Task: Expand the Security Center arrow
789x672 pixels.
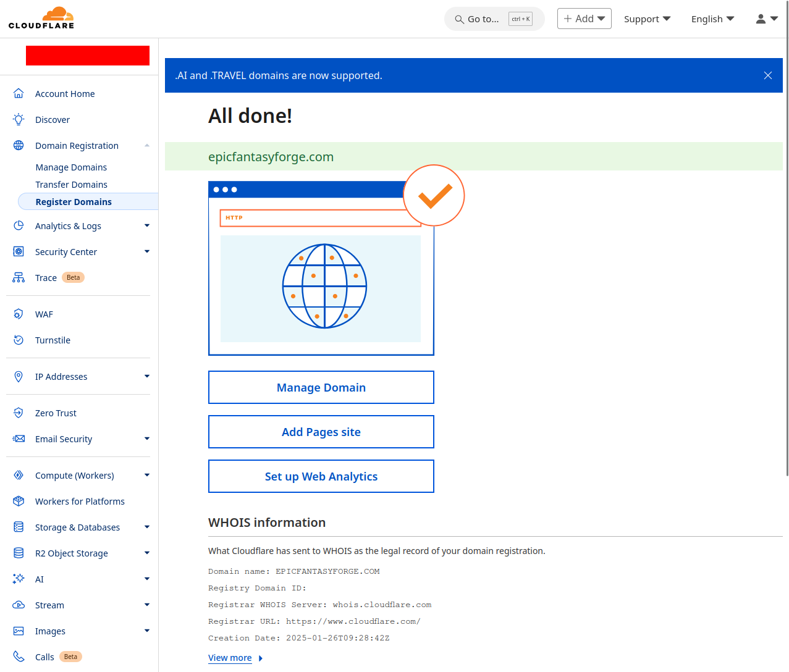Action: pos(147,251)
